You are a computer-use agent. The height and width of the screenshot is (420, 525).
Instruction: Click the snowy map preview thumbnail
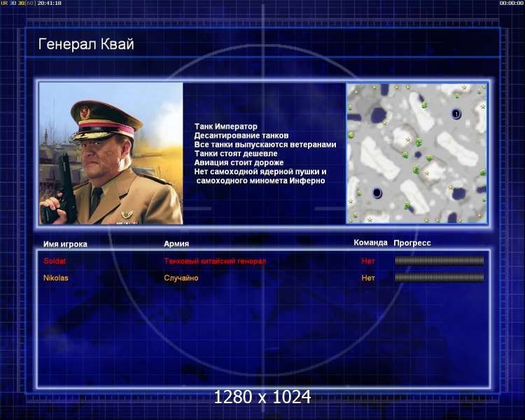pos(416,153)
